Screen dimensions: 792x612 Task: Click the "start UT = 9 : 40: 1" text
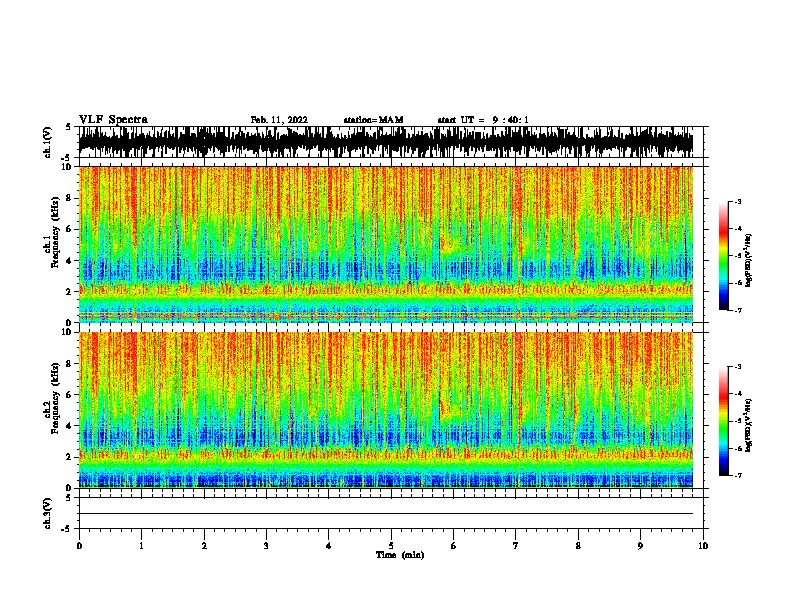coord(483,120)
